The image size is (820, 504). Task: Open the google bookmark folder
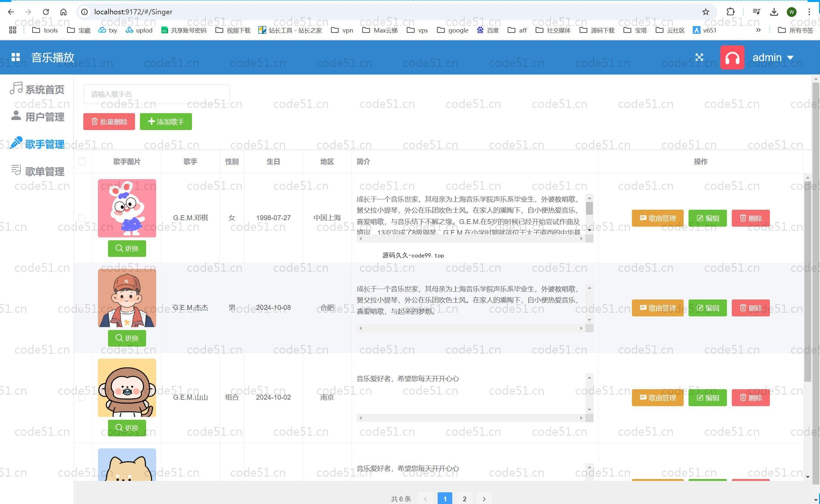point(453,30)
